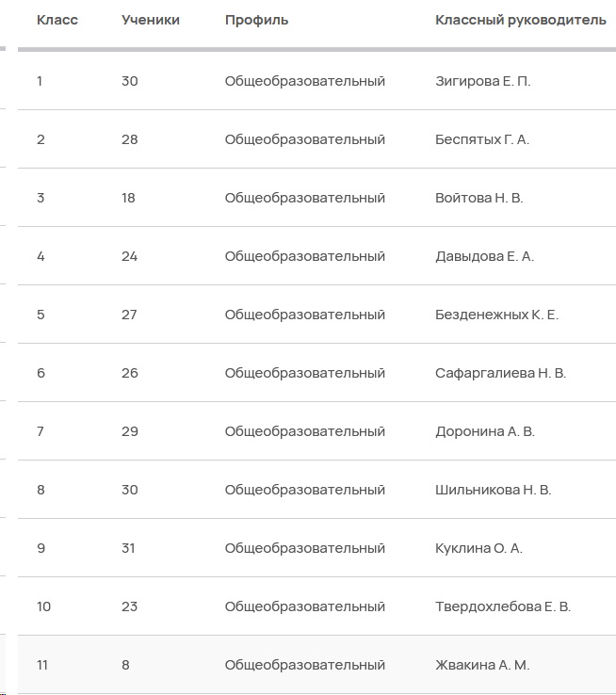Select teacher Беспятых Г. А.
The image size is (616, 695).
pos(482,139)
